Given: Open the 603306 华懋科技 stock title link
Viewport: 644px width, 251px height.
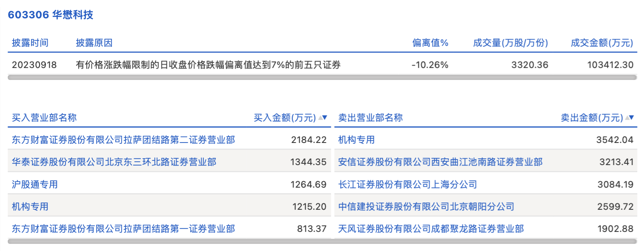Looking at the screenshot, I should [x=51, y=15].
